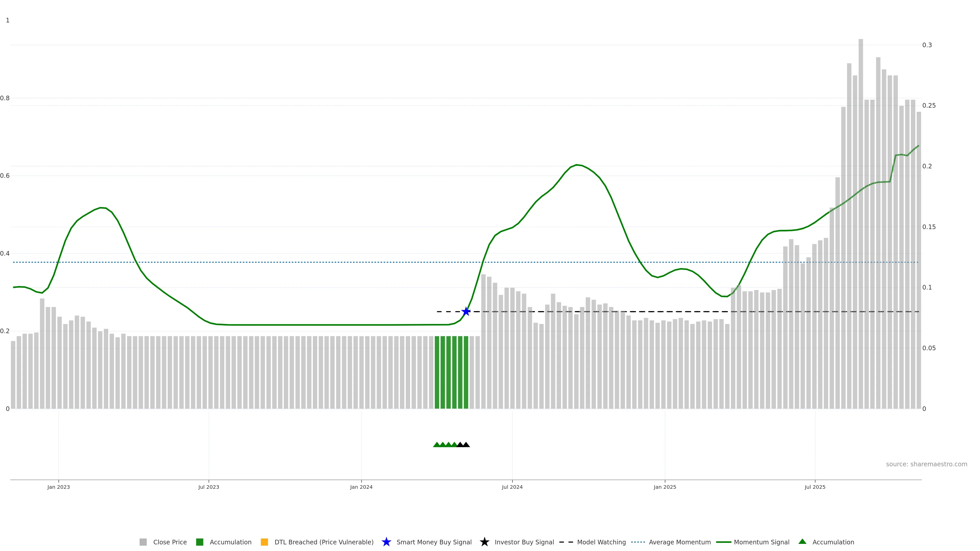Click the green Accumulation legend square
The height and width of the screenshot is (551, 980).
tap(199, 542)
